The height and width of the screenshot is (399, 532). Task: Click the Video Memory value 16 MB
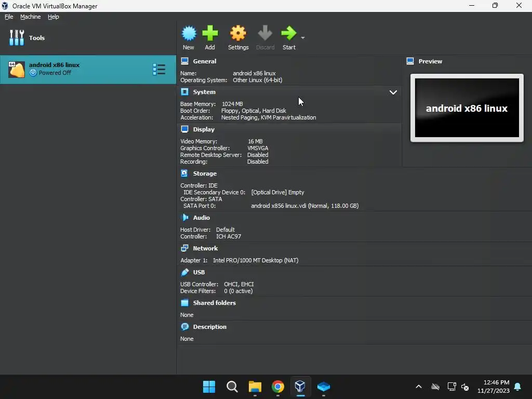[255, 141]
